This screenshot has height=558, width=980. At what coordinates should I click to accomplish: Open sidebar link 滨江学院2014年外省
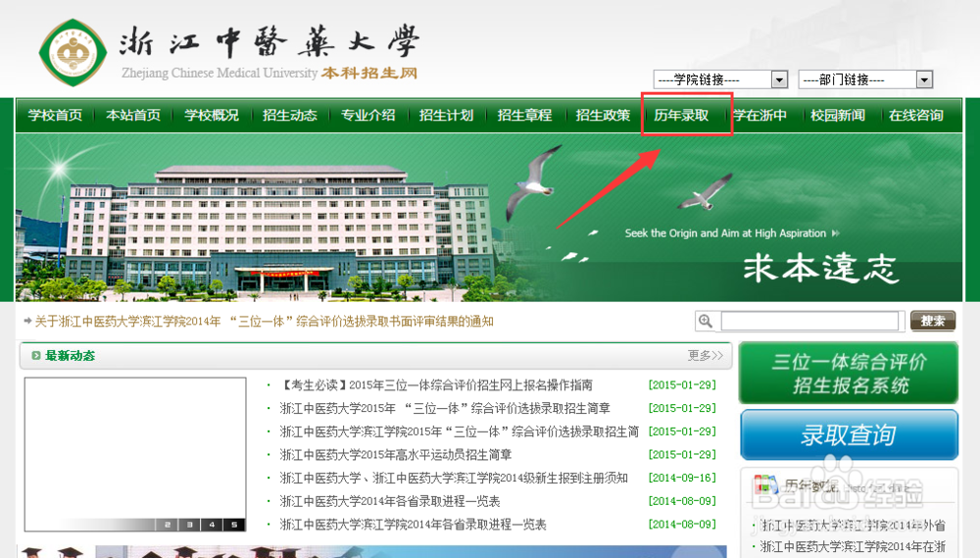coord(854,526)
